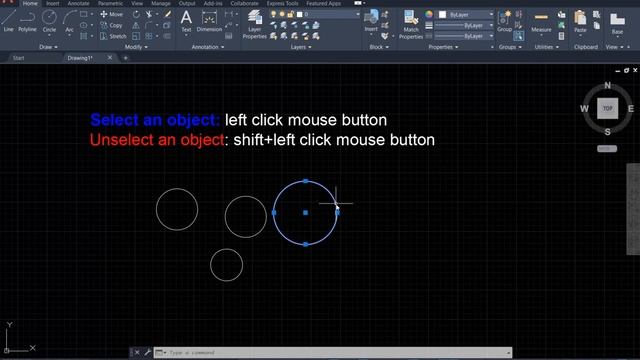Expand the Block panel

pos(379,47)
